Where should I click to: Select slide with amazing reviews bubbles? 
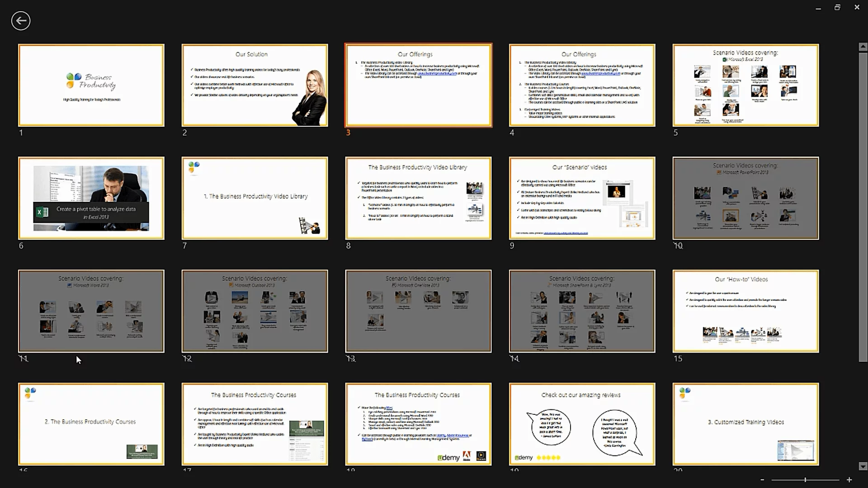[x=582, y=424]
